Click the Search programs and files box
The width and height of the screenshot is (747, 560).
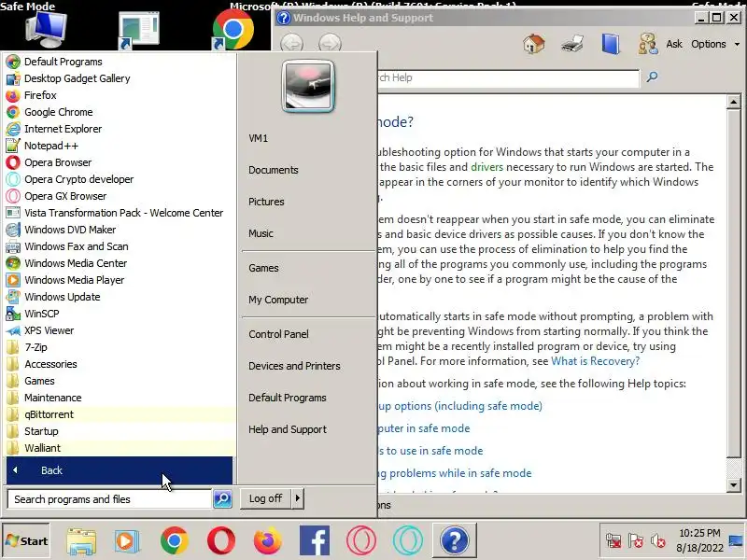click(x=109, y=499)
